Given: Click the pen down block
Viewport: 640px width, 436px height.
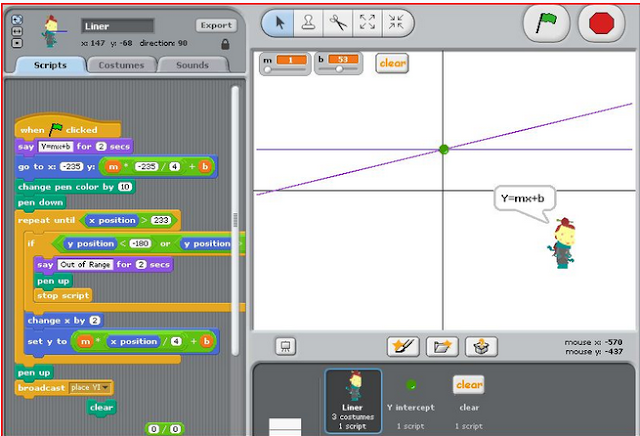Looking at the screenshot, I should tap(40, 202).
